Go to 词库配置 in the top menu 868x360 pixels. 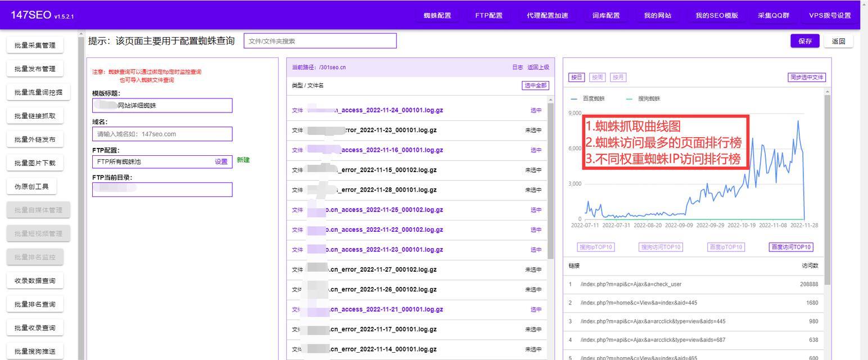tap(605, 15)
